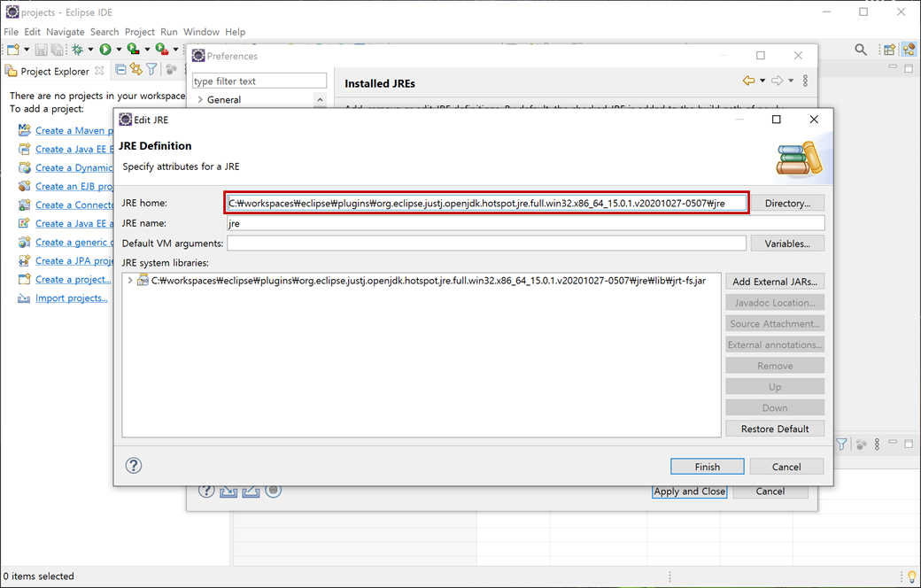Click the Preferences Back arrow icon

click(x=748, y=81)
